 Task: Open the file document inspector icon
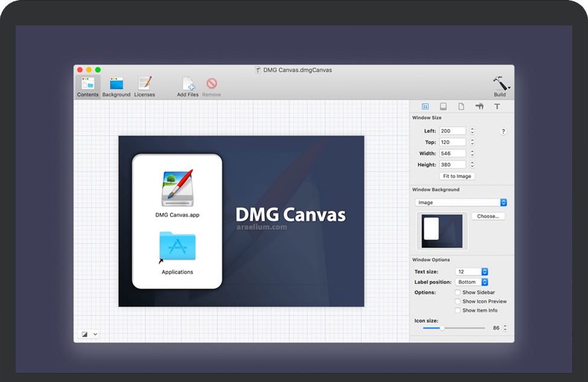click(461, 107)
